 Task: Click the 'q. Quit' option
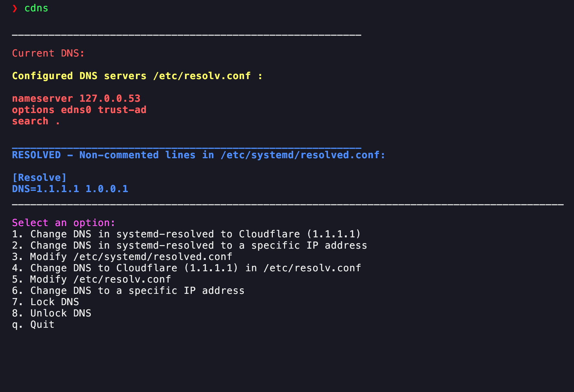pos(33,325)
